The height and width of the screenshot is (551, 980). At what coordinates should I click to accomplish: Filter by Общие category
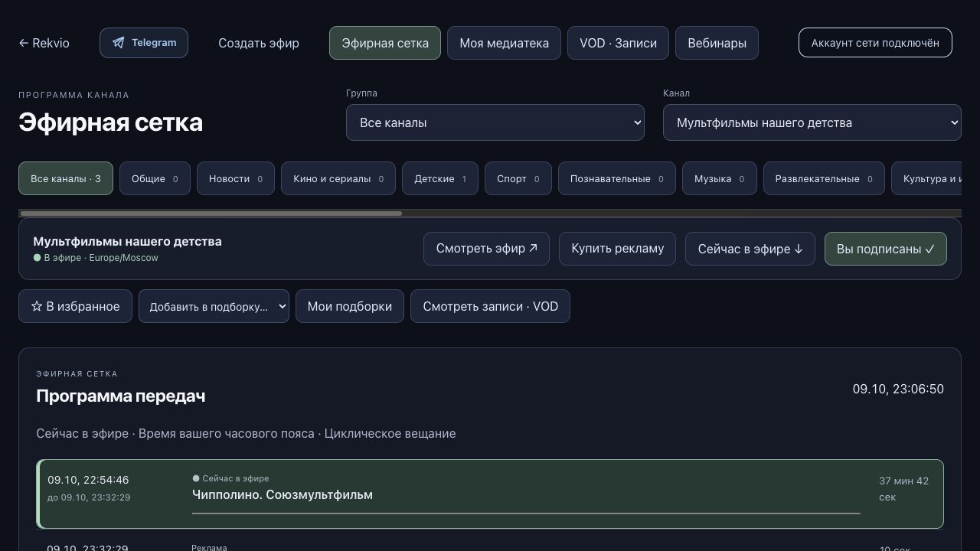(155, 178)
